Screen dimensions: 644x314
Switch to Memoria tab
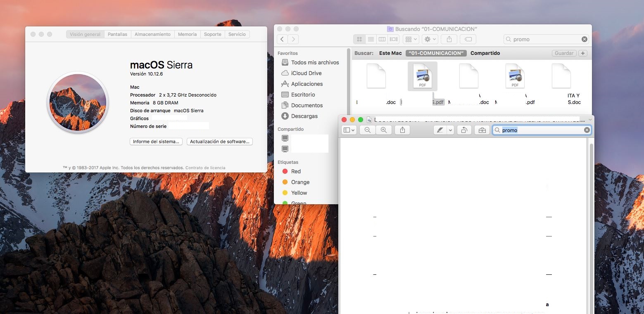coord(187,34)
